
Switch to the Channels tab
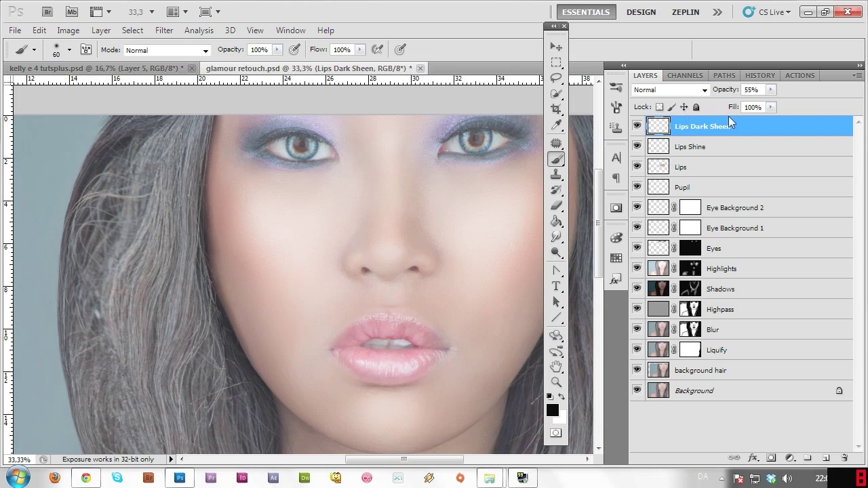(x=684, y=75)
